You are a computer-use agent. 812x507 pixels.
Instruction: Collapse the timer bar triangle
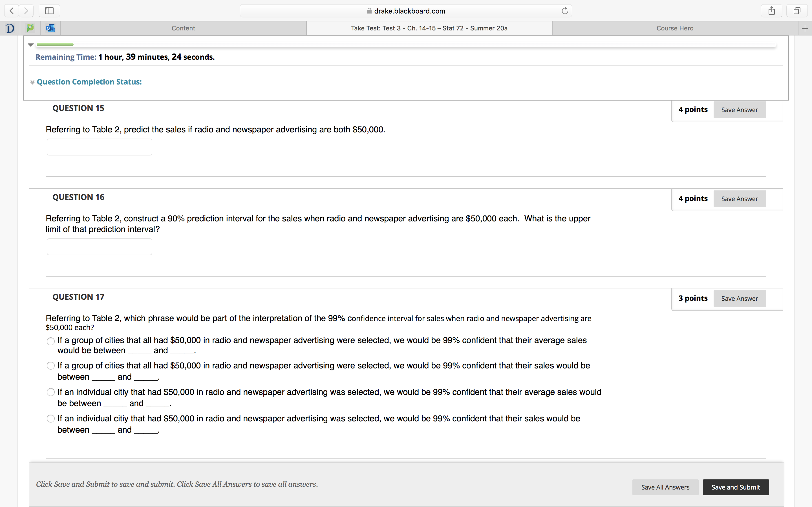coord(31,45)
